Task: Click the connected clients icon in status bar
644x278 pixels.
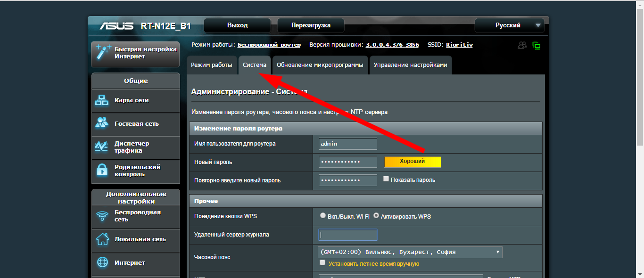Action: (x=522, y=45)
